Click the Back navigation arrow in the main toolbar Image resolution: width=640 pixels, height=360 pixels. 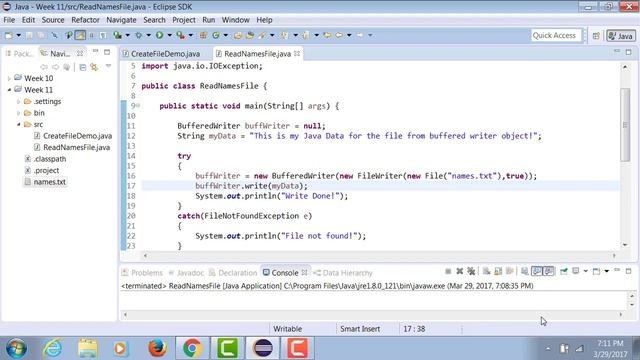pyautogui.click(x=339, y=36)
